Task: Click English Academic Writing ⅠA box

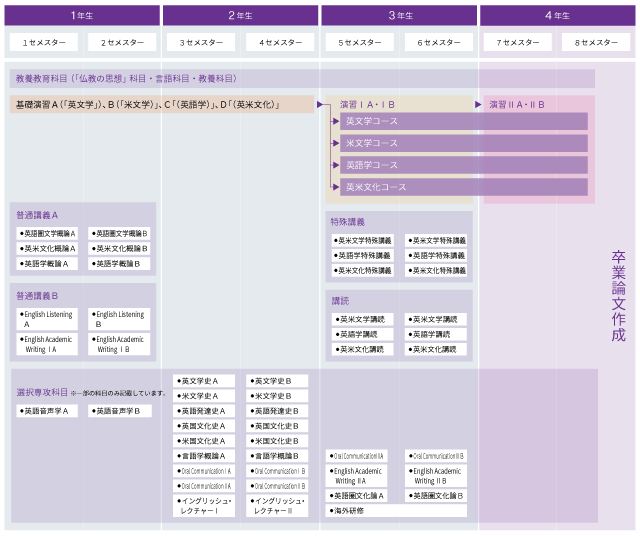Action: [47, 344]
